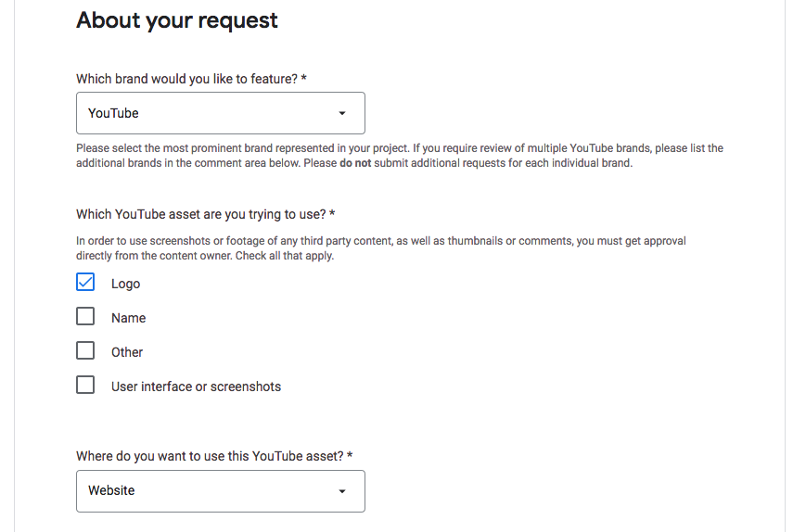Click the 'User interface or screenshots' label

tap(197, 386)
